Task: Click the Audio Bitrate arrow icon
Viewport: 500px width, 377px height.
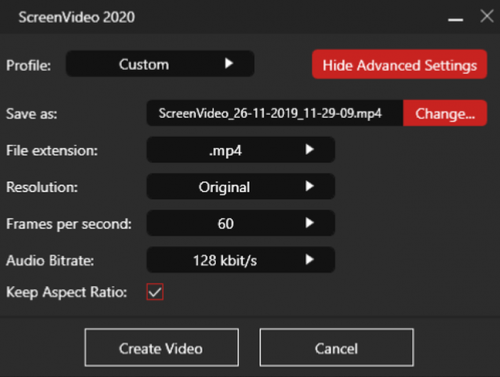Action: [x=310, y=259]
